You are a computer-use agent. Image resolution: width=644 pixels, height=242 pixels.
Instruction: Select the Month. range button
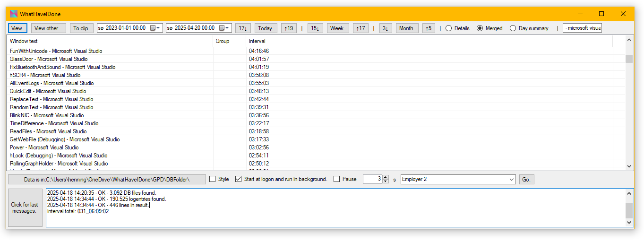tap(407, 28)
